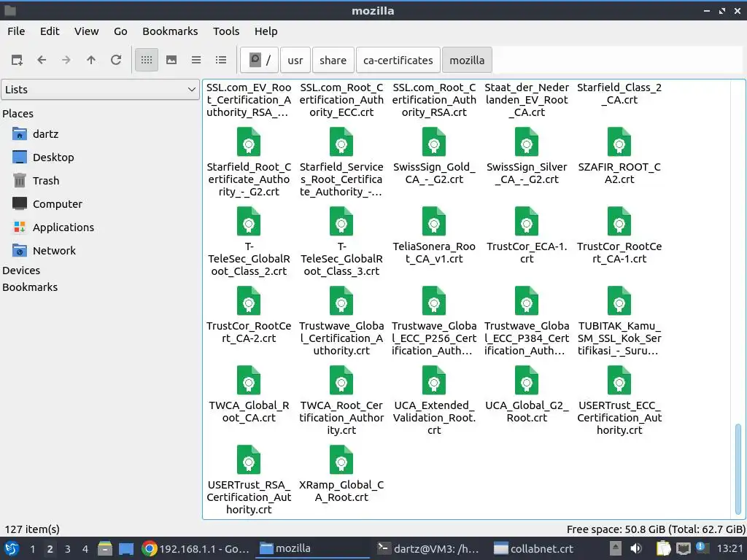
Task: Select the UCA_Global_G2_Root.crt icon
Action: click(527, 381)
